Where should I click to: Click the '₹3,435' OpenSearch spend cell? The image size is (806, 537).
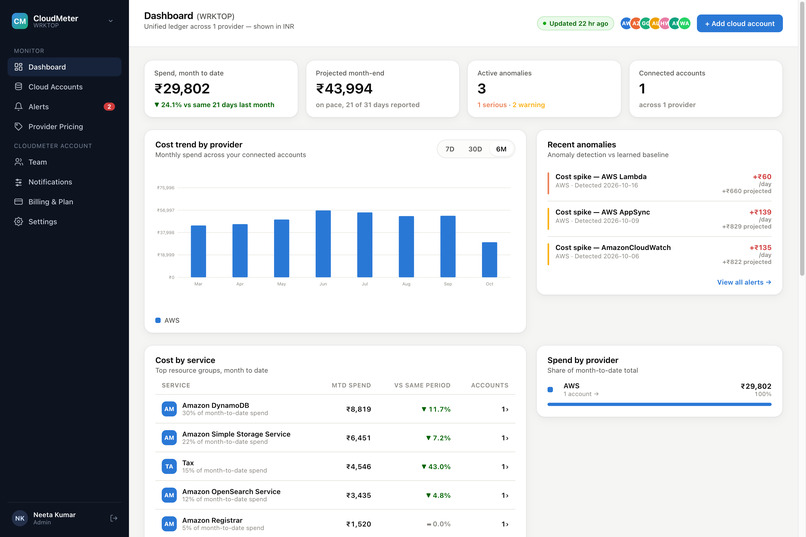[x=358, y=496]
